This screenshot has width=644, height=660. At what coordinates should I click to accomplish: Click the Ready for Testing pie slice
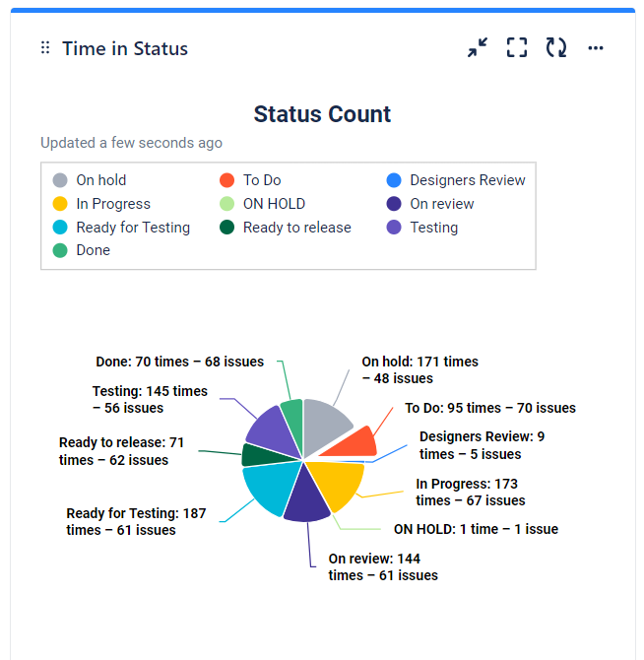pyautogui.click(x=266, y=489)
